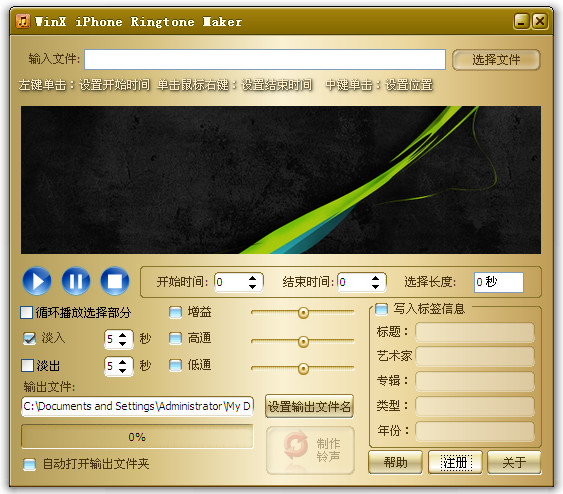
Task: Click the black waveform display area
Action: pyautogui.click(x=281, y=180)
